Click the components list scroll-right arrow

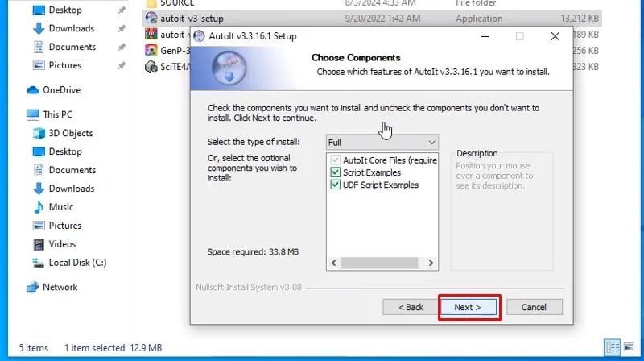coord(431,263)
